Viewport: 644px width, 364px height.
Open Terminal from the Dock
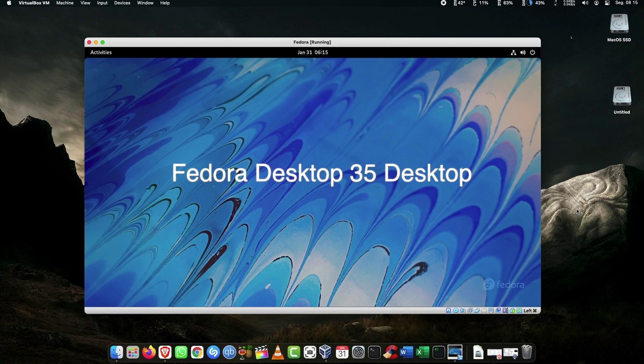(374, 352)
